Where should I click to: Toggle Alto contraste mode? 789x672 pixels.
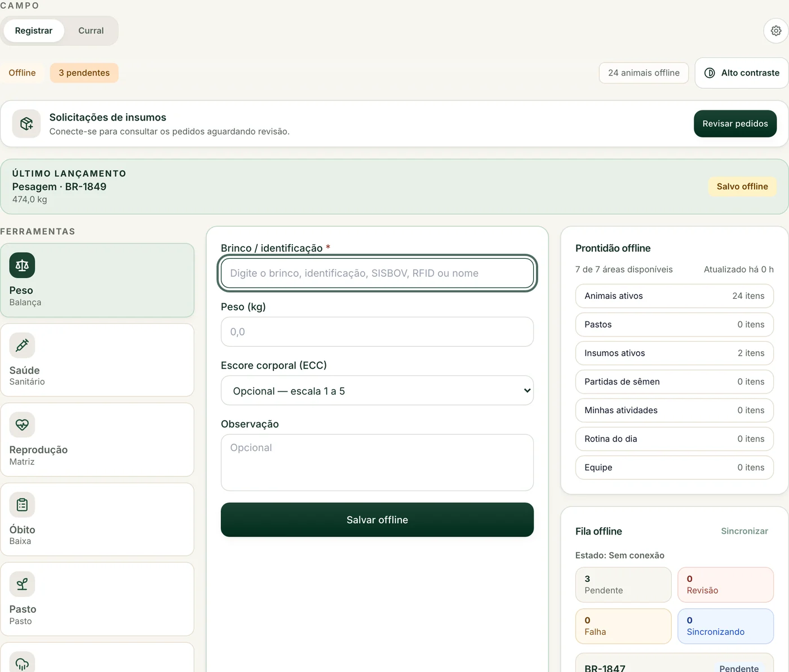(x=742, y=73)
